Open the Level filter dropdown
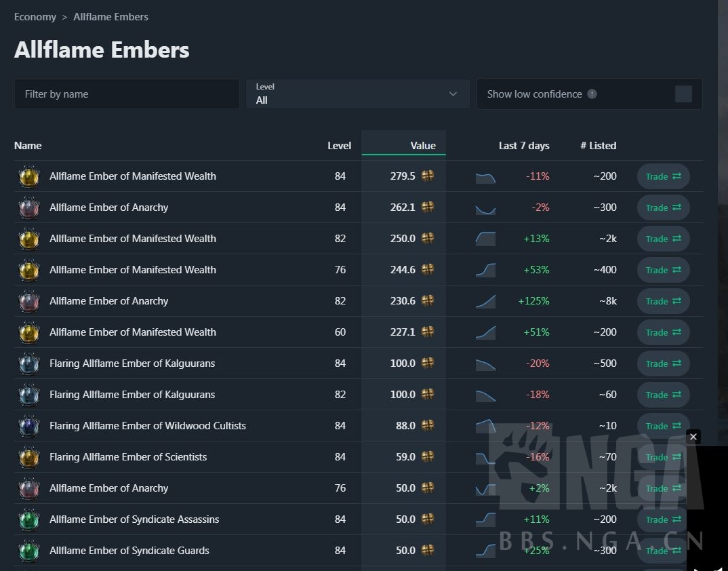This screenshot has height=571, width=728. point(357,94)
